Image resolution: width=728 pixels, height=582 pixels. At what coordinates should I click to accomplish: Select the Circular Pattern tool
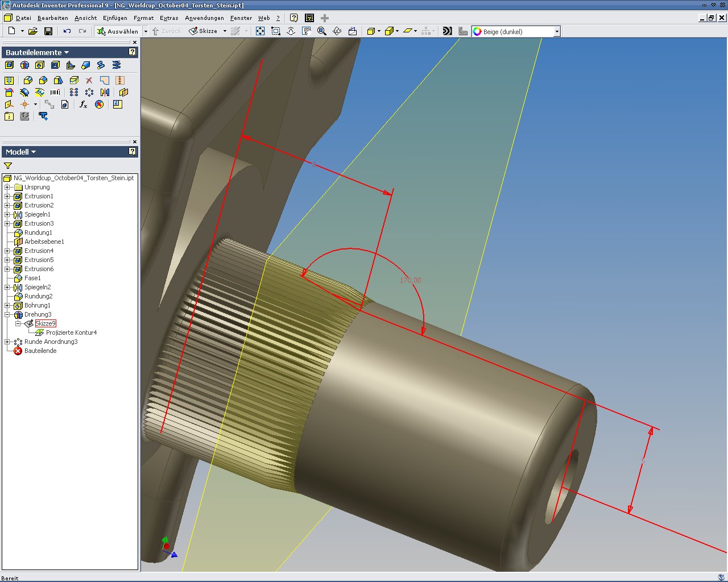click(x=89, y=92)
